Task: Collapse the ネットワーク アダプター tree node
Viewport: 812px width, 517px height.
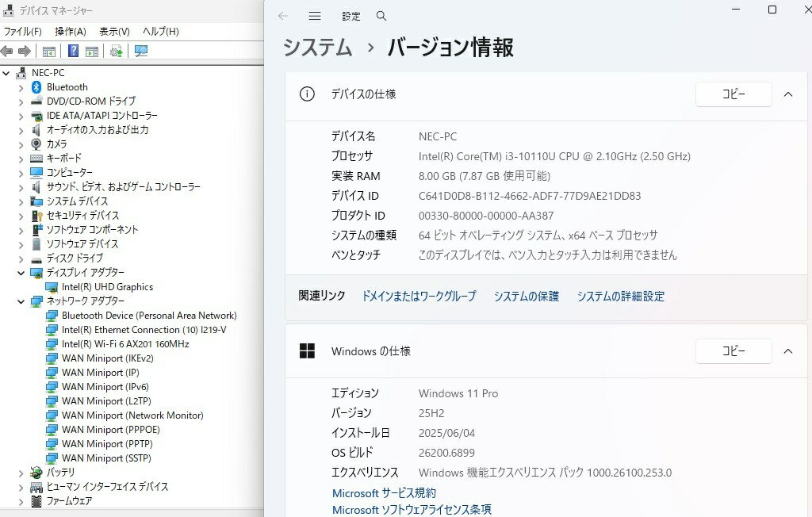Action: [x=21, y=301]
